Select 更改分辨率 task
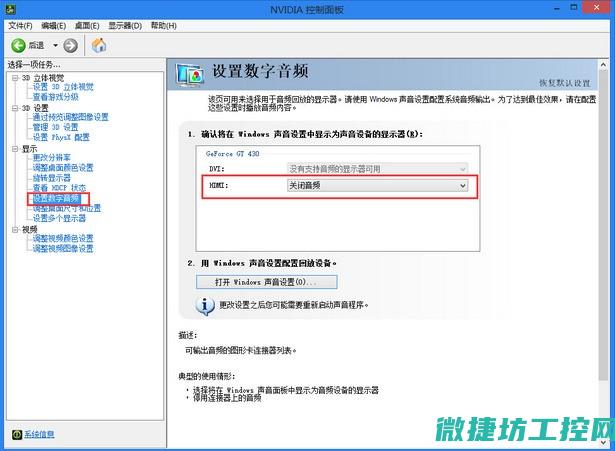This screenshot has width=615, height=451. tap(52, 158)
